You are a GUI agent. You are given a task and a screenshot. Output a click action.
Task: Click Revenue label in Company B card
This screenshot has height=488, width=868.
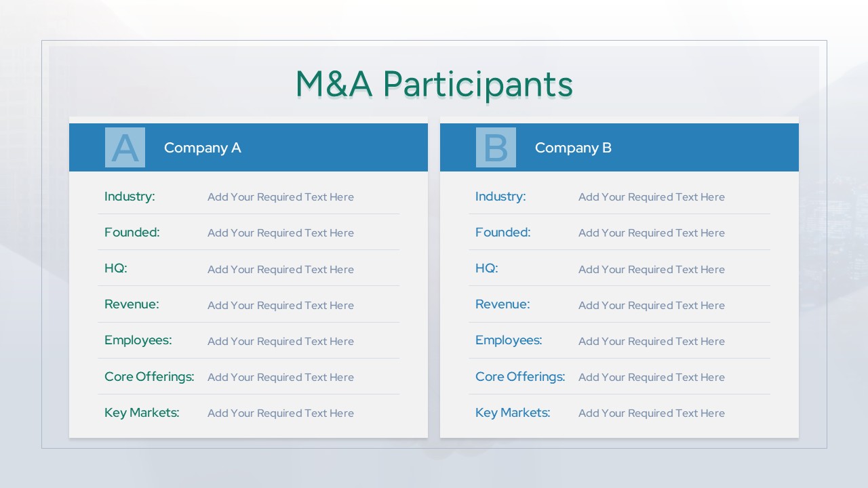pyautogui.click(x=502, y=304)
